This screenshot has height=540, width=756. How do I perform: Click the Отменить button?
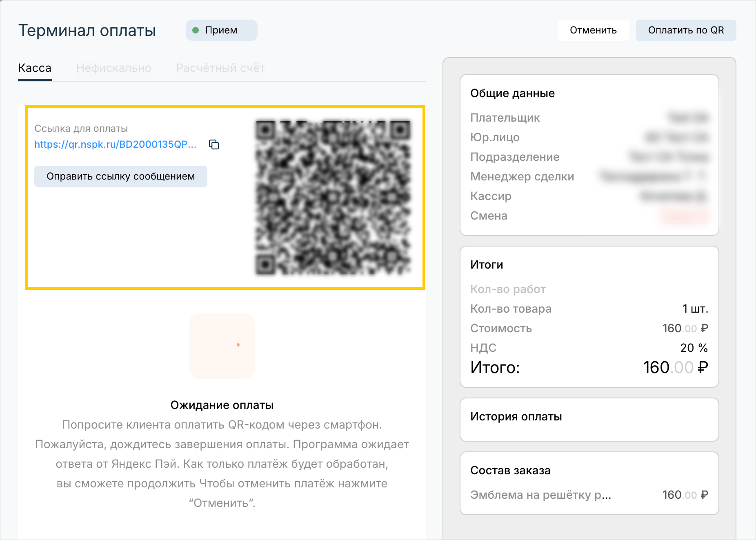[x=593, y=30]
